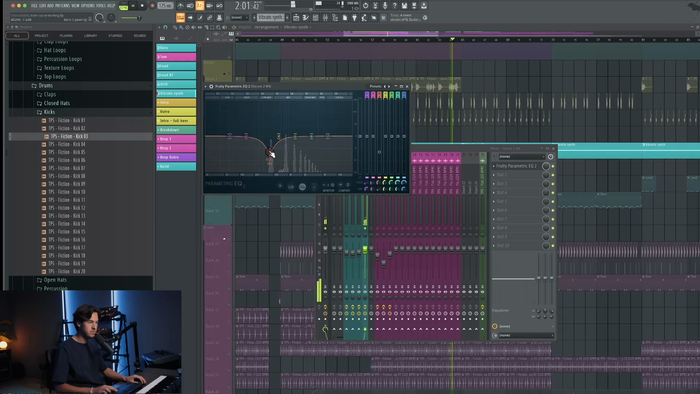The height and width of the screenshot is (394, 700).
Task: Click the tempo BPM display
Action: coord(165,6)
